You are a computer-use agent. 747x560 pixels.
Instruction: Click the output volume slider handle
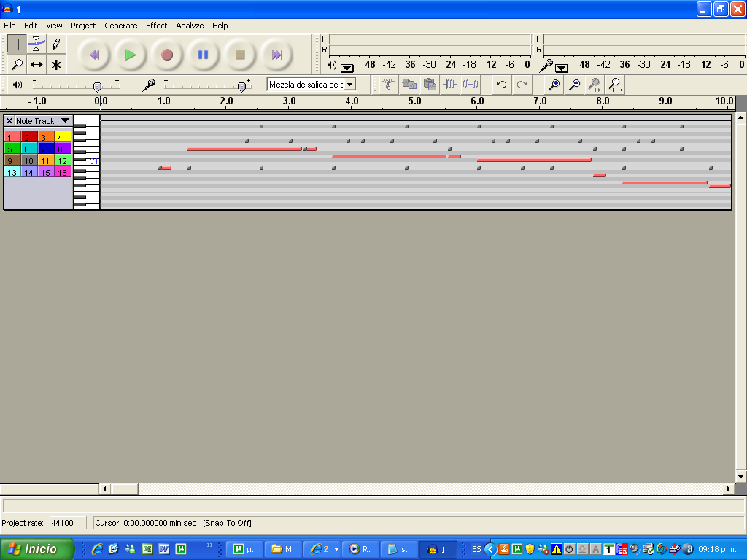97,86
